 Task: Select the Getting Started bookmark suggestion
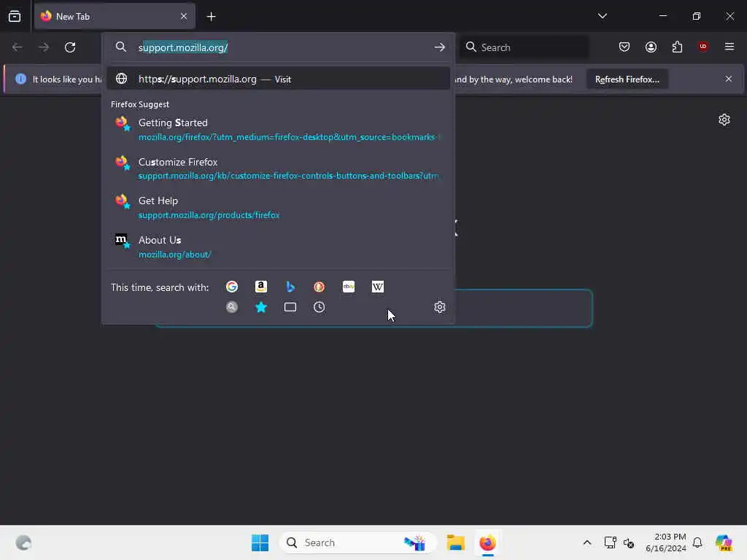tap(278, 130)
